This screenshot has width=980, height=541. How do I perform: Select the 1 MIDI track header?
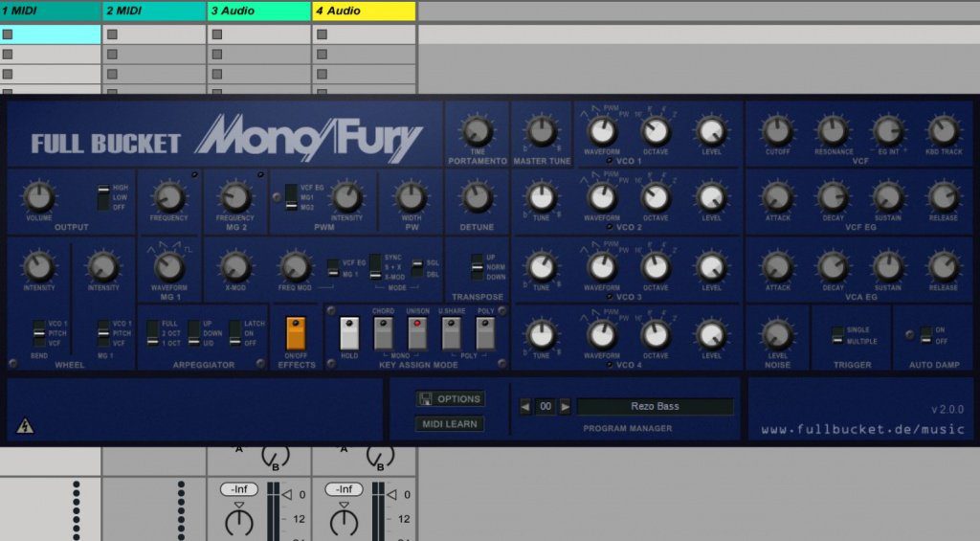[50, 11]
